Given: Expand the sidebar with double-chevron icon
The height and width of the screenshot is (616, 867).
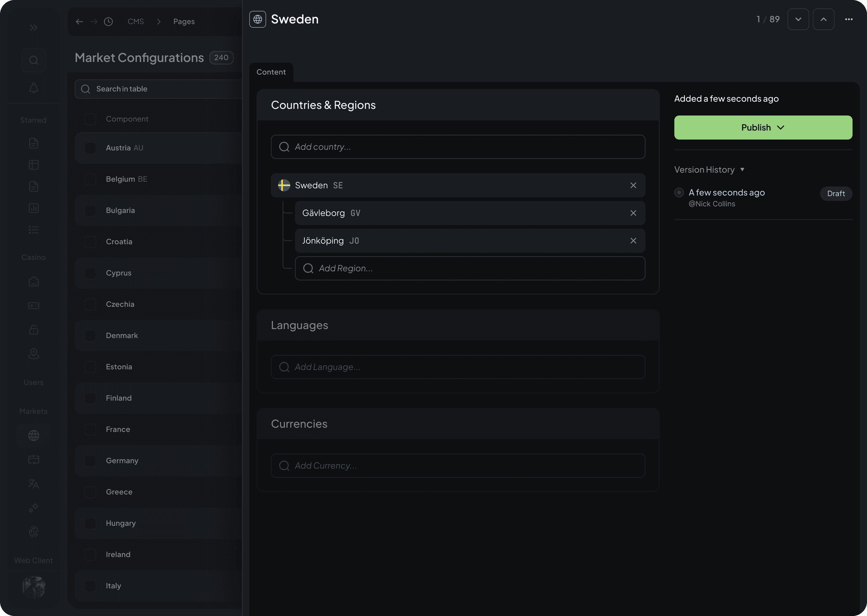Looking at the screenshot, I should (x=33, y=28).
